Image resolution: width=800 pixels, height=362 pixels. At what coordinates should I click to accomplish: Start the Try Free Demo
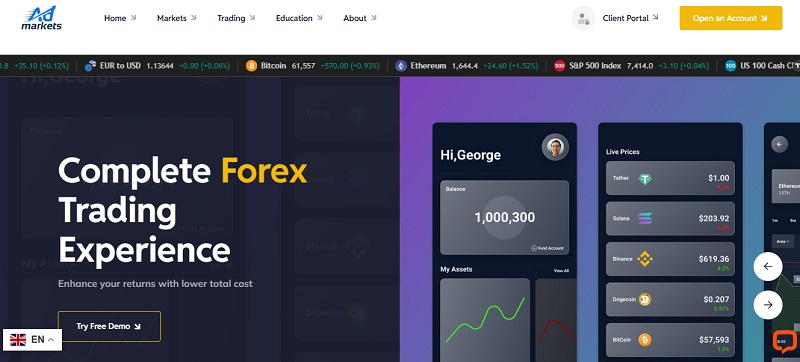click(x=109, y=326)
